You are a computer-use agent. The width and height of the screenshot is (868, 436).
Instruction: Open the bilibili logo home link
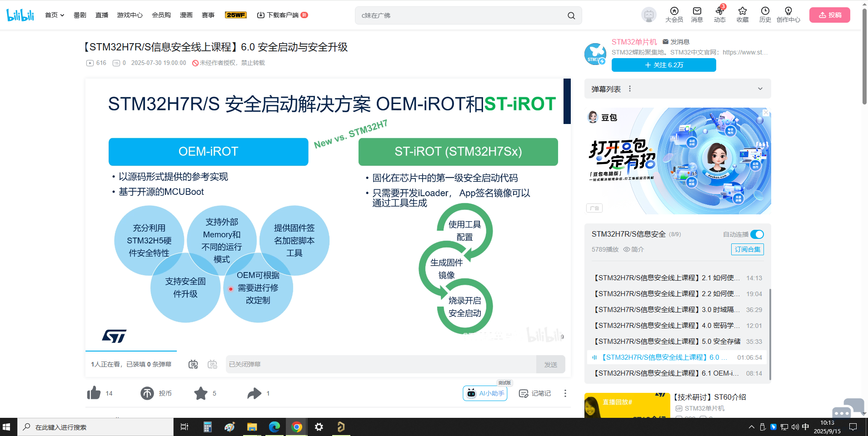point(20,15)
